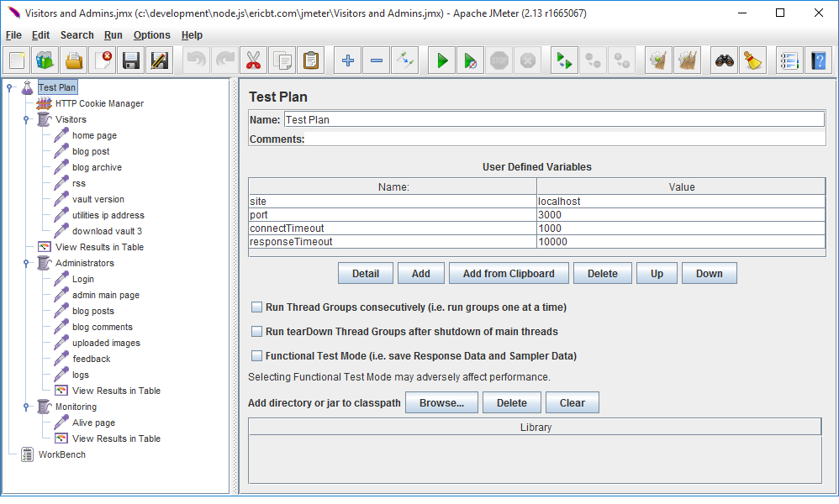Click the Undo arrow toolbar icon
The height and width of the screenshot is (504, 839).
(197, 60)
